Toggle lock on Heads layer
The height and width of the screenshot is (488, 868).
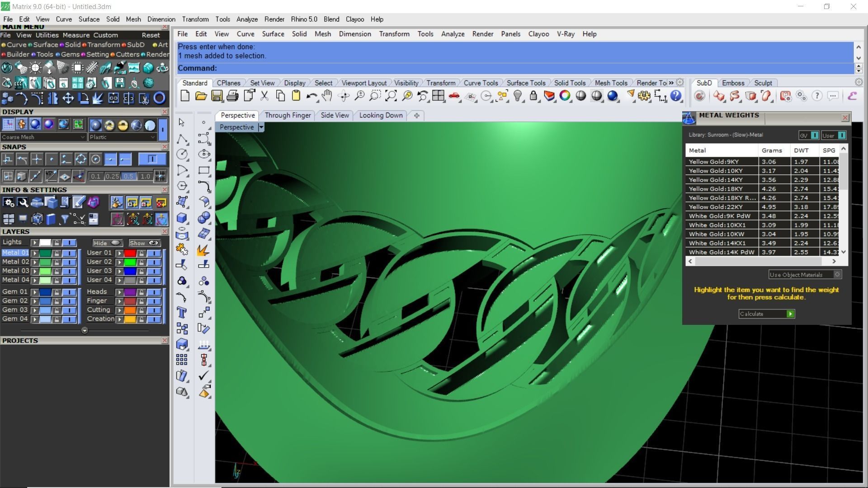(x=142, y=292)
